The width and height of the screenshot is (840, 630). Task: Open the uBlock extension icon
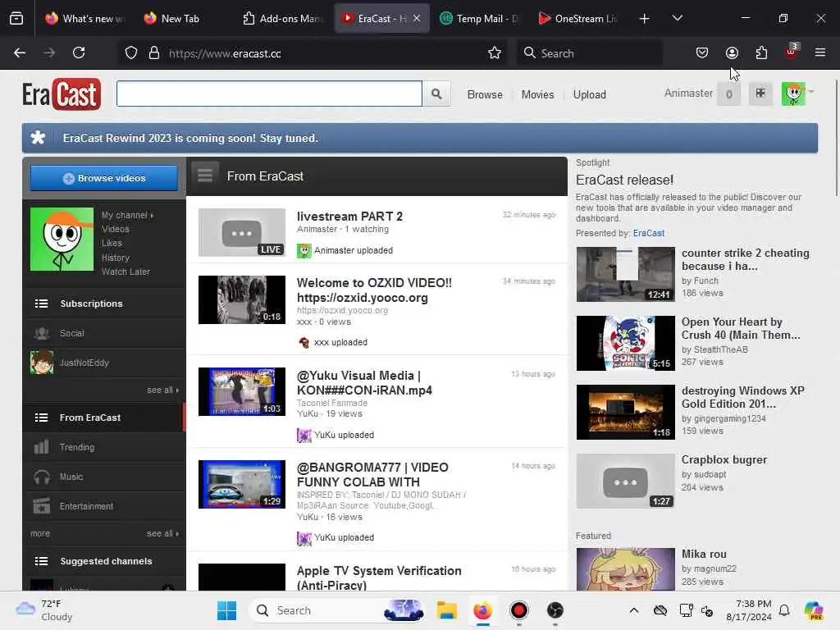(x=792, y=52)
